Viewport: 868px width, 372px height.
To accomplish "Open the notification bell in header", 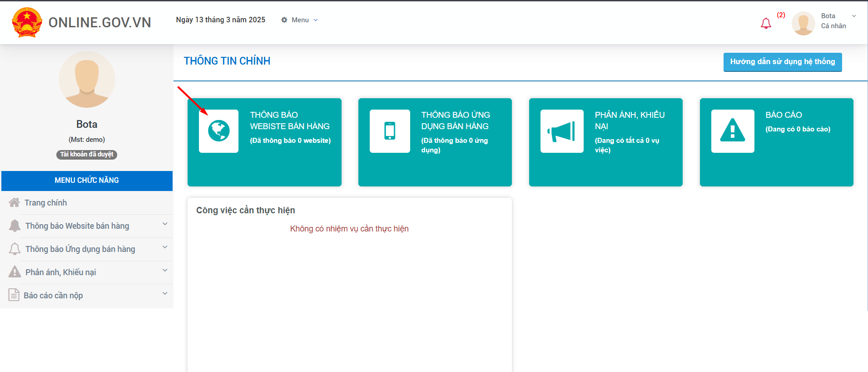I will [x=766, y=23].
